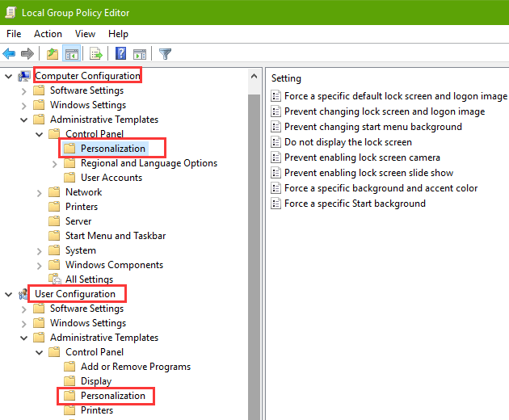Select Force a specific Start background policy
Screen dimensions: 509x420
(355, 204)
